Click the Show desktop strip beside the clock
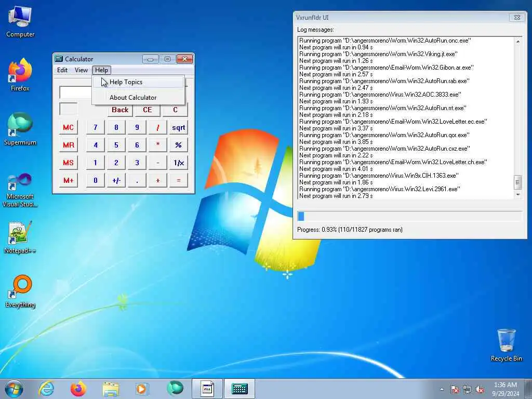This screenshot has height=399, width=532. pyautogui.click(x=528, y=389)
